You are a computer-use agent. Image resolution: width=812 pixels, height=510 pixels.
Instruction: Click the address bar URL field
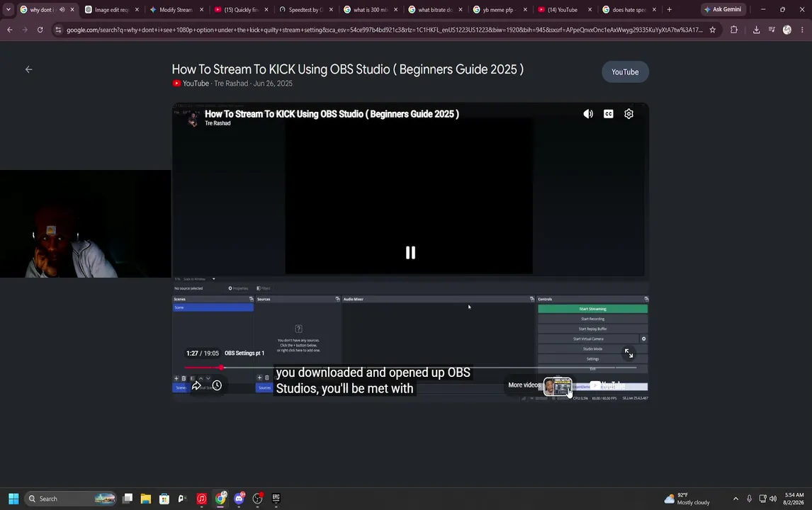pyautogui.click(x=384, y=30)
